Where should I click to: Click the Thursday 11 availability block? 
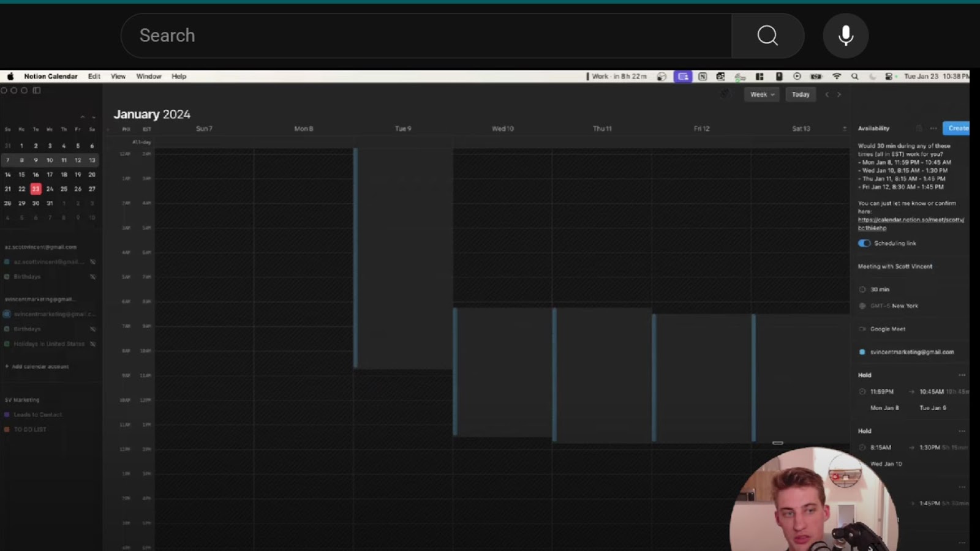(x=603, y=375)
